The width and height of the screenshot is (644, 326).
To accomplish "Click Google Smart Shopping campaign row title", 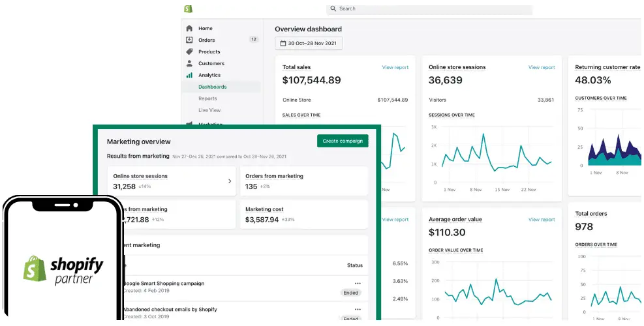I will 164,284.
